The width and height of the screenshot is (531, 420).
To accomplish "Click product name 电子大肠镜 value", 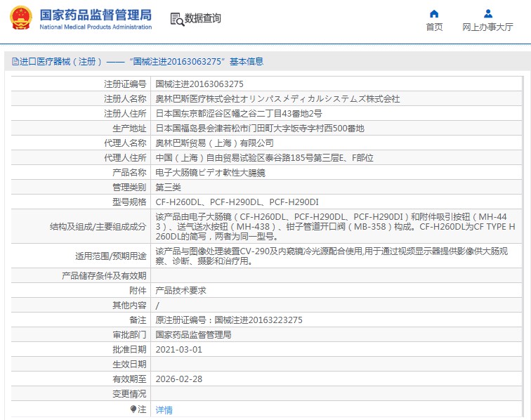I will tap(210, 173).
